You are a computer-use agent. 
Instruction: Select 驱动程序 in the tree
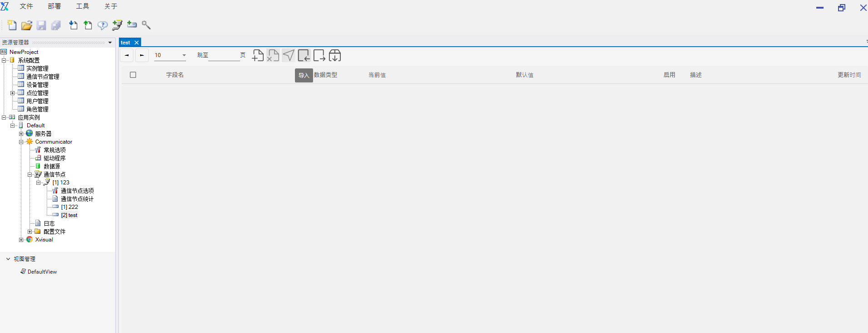[54, 158]
